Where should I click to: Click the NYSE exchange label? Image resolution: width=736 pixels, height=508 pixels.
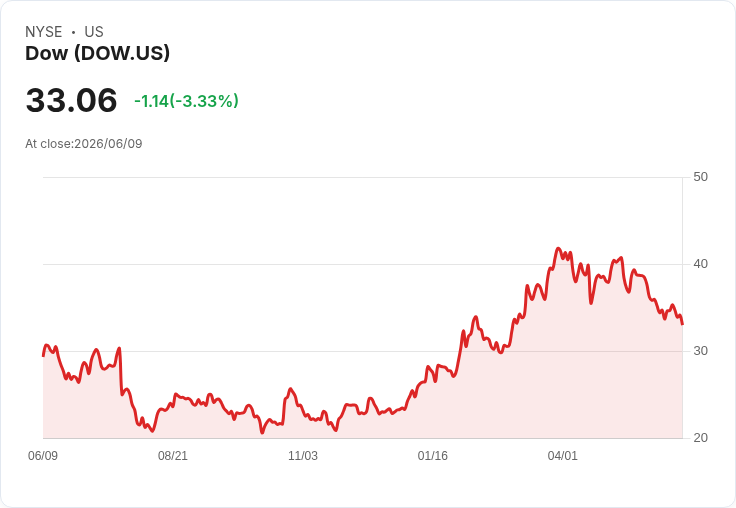(44, 32)
